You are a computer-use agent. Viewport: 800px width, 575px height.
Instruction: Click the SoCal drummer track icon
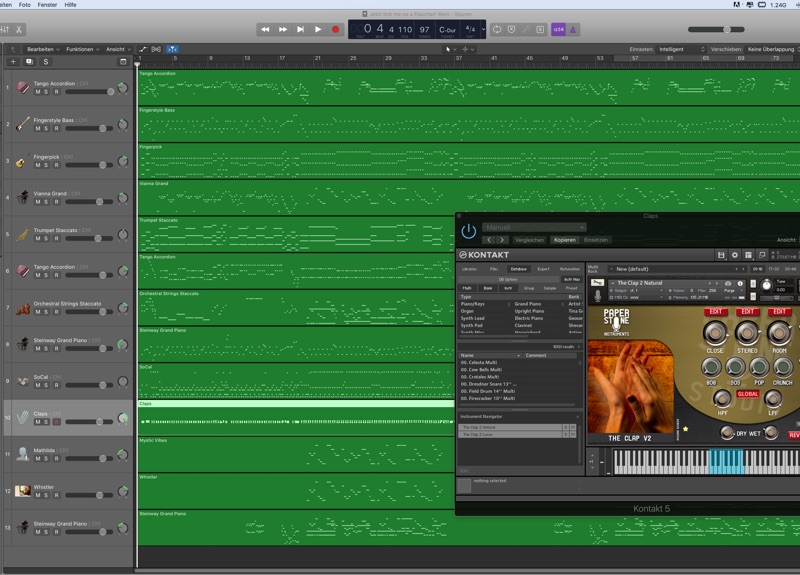point(22,381)
